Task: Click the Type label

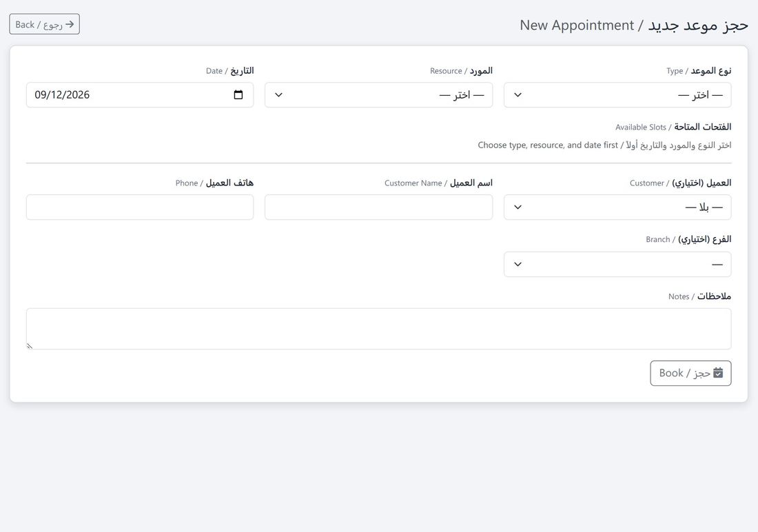Action: point(699,70)
